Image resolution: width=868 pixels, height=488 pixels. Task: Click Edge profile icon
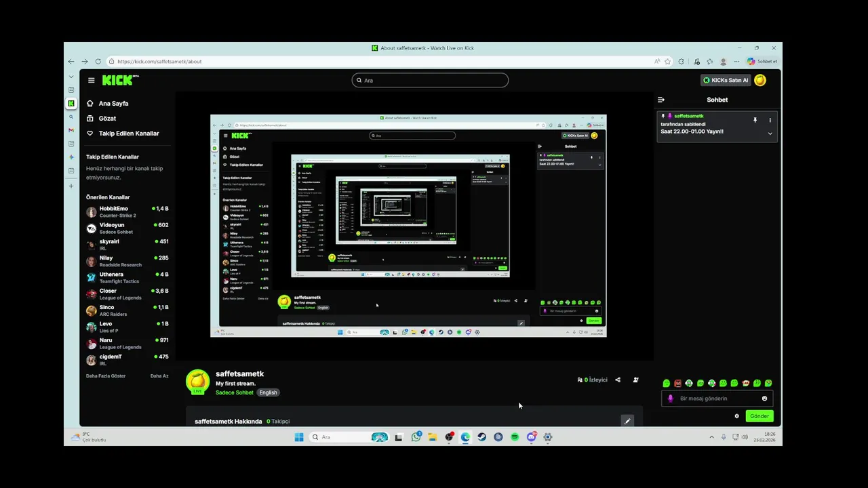pos(724,61)
